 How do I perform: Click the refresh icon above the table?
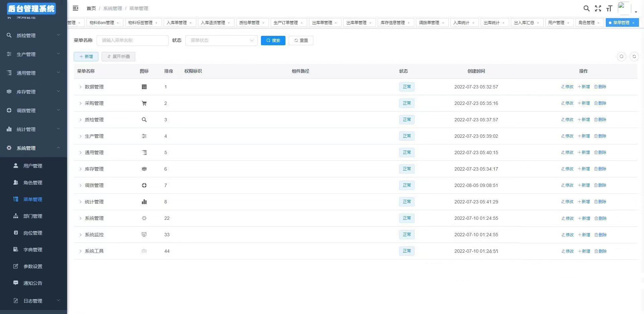pos(634,57)
